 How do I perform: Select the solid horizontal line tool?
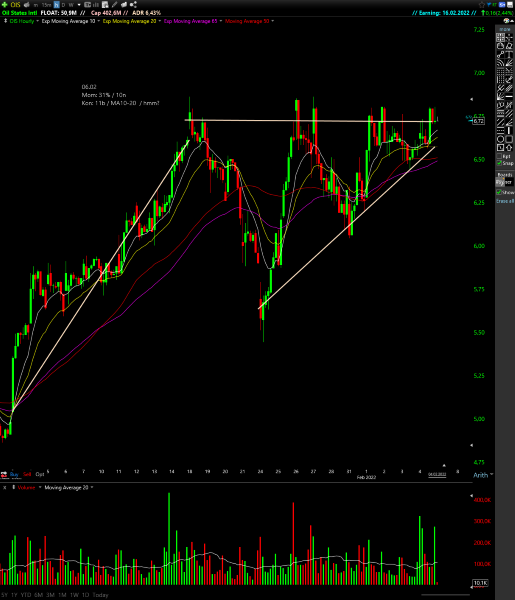point(509,96)
